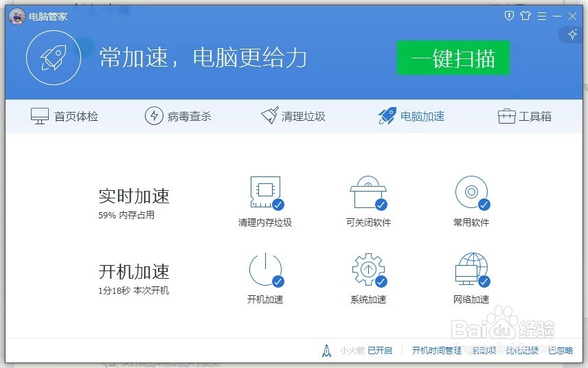
Task: Open the 工具箱 tab
Action: coord(524,116)
